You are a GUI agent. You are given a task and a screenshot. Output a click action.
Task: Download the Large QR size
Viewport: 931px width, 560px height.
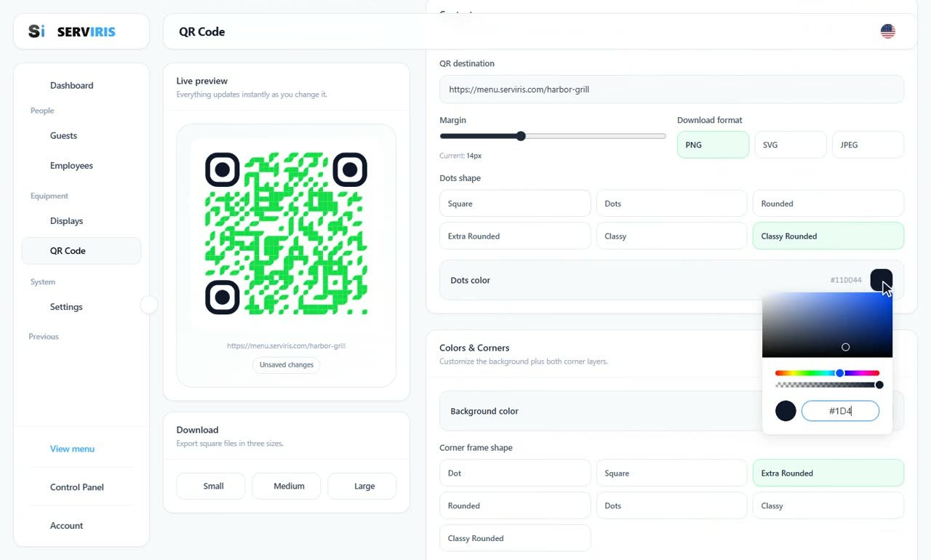coord(362,486)
